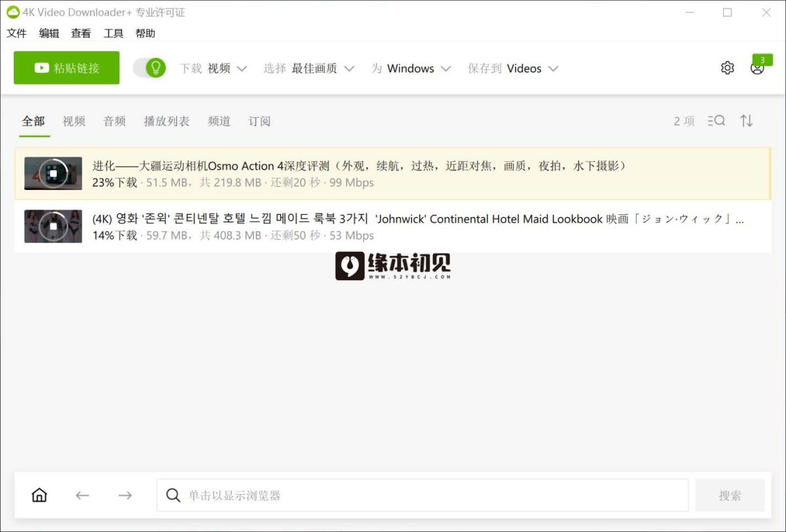Select the Osmo Action 4 video title
The height and width of the screenshot is (532, 786).
pyautogui.click(x=360, y=166)
